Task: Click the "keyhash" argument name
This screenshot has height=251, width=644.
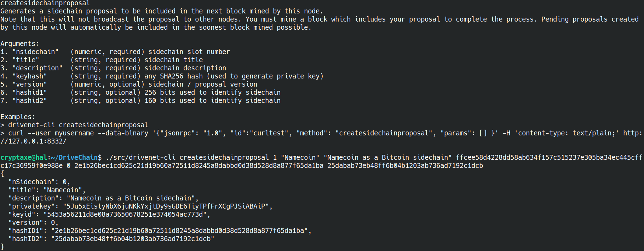Action: (30, 76)
